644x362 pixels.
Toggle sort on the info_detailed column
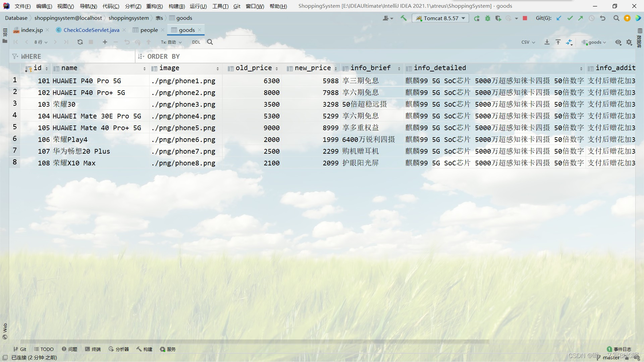pos(581,68)
